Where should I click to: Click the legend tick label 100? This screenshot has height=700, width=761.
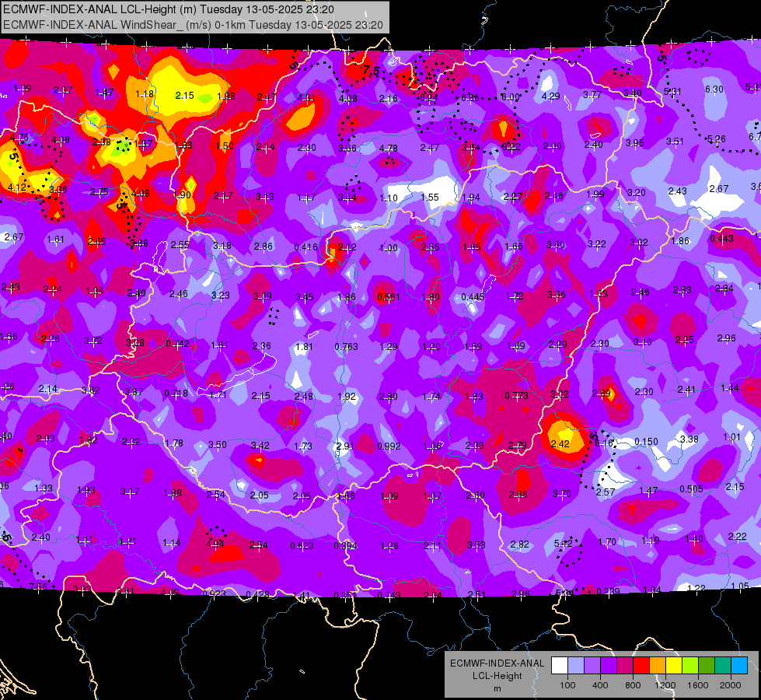pyautogui.click(x=567, y=685)
